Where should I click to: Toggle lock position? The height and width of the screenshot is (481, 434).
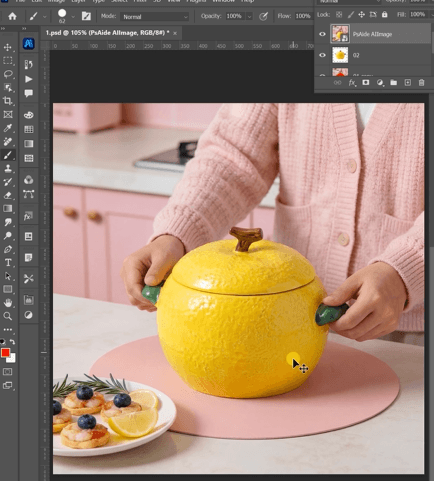click(x=361, y=15)
